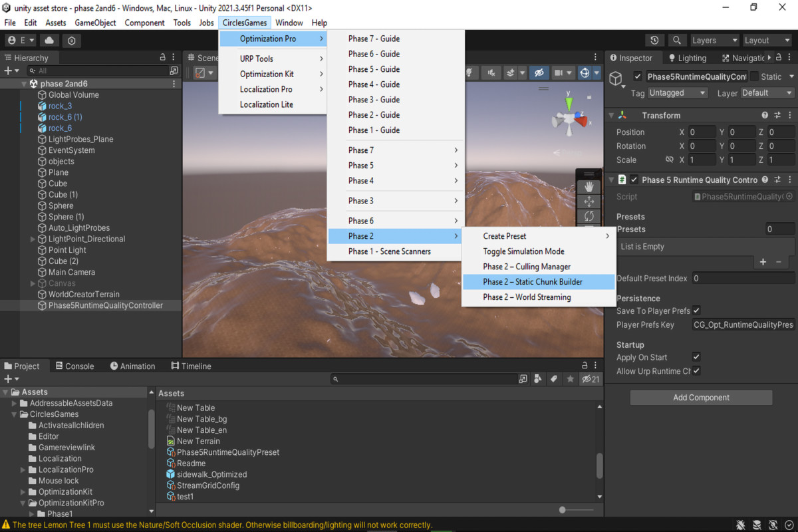Click the Add Component button

coord(701,398)
